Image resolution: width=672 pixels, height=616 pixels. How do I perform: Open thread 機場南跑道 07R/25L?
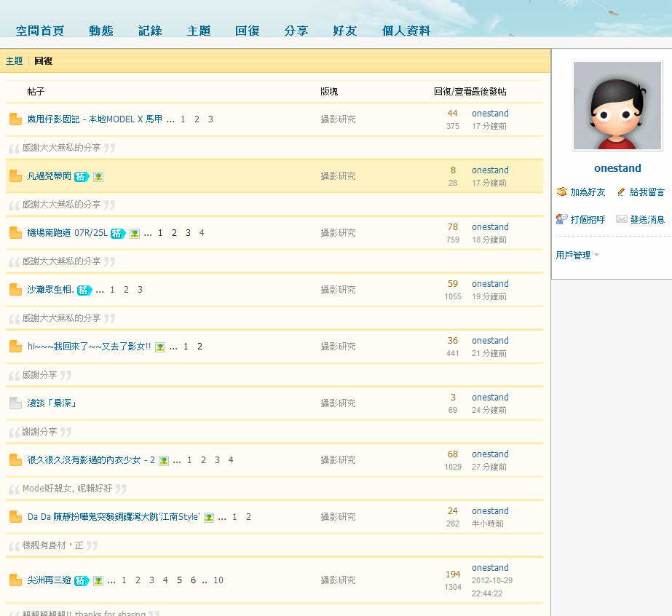tap(67, 233)
